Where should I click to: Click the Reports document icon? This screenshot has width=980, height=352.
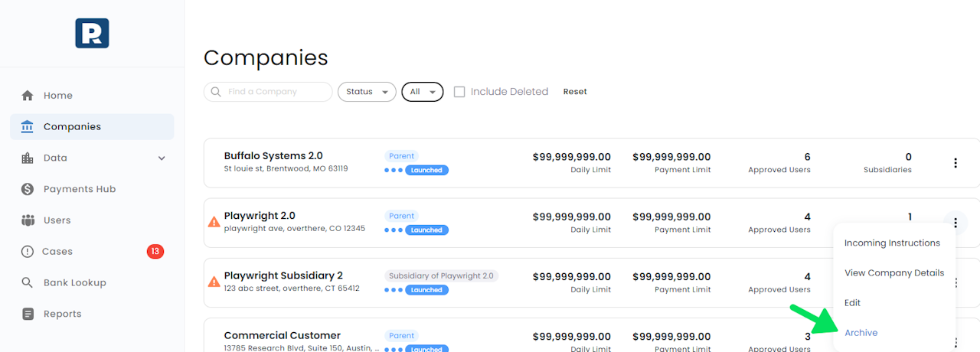pos(28,314)
